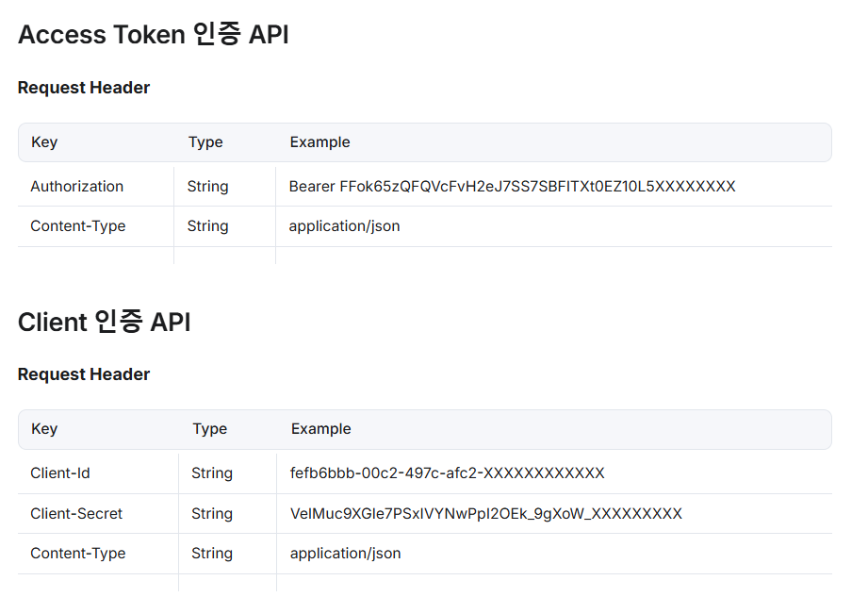This screenshot has width=868, height=597.
Task: Select the Authorization key cell
Action: (76, 187)
